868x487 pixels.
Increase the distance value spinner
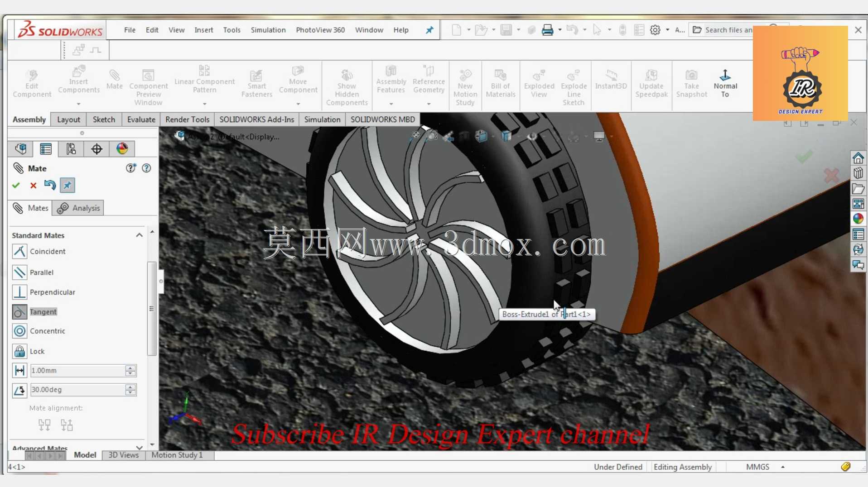[130, 368]
